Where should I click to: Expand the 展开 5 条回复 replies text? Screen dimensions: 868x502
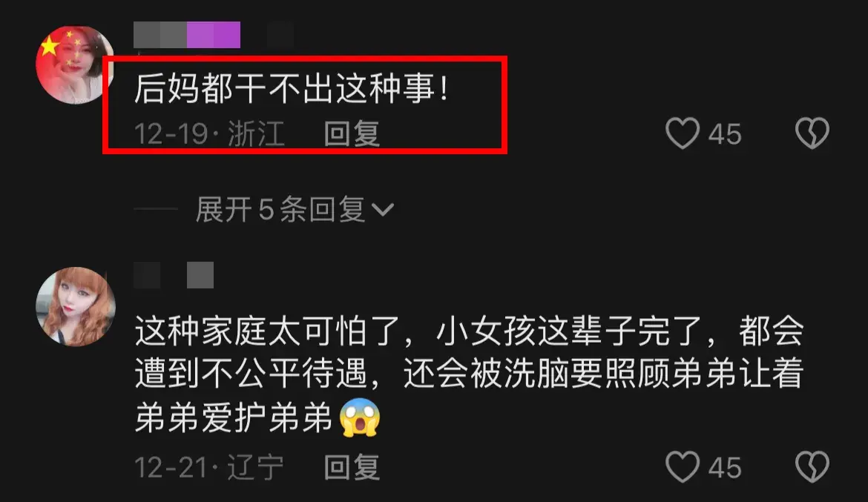click(x=280, y=210)
